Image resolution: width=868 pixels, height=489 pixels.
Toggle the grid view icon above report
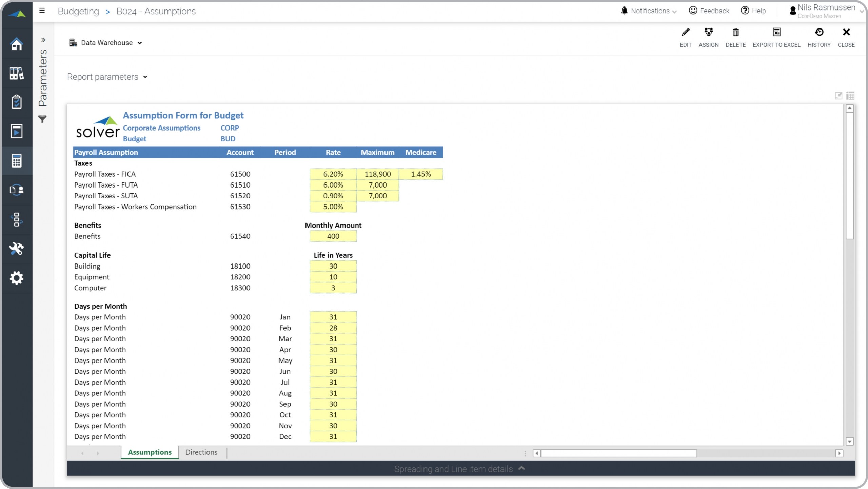[x=850, y=96]
